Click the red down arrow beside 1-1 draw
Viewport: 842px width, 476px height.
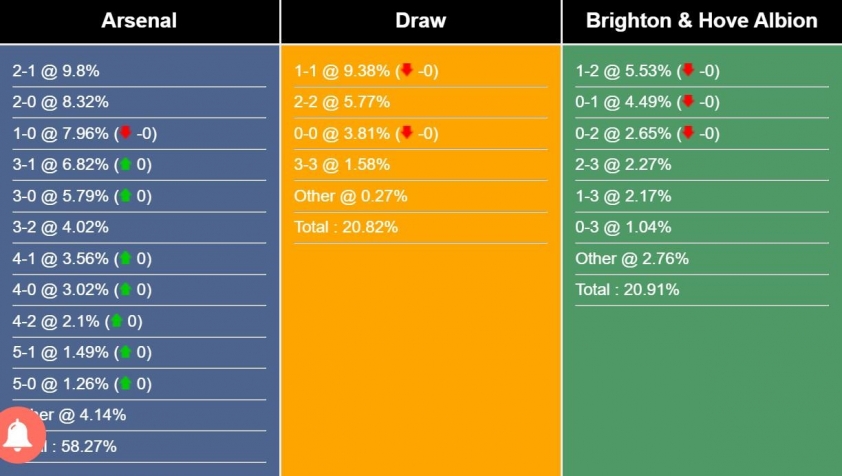click(407, 70)
